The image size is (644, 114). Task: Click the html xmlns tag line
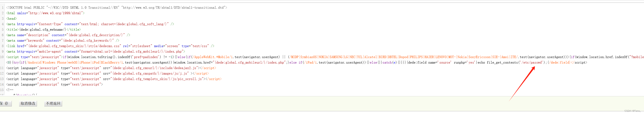[45, 13]
